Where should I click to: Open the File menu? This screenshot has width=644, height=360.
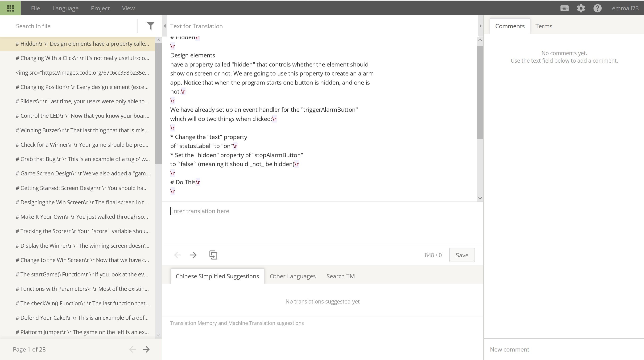click(x=36, y=8)
